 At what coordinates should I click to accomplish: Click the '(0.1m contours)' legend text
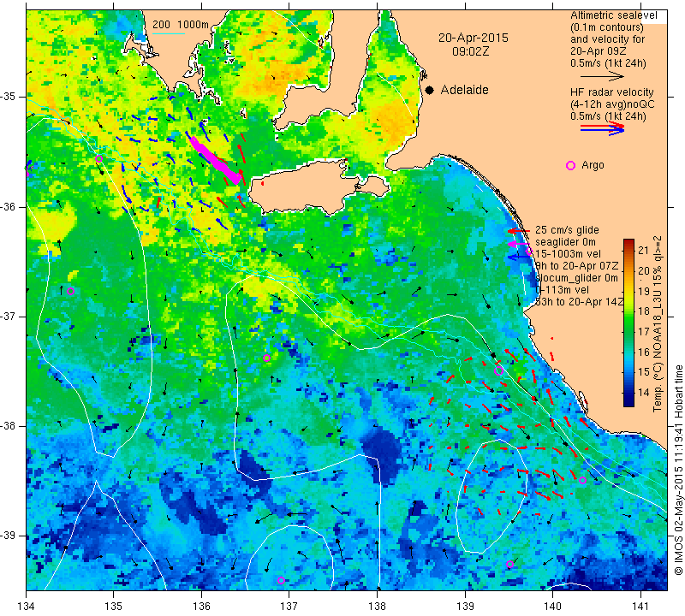click(606, 27)
